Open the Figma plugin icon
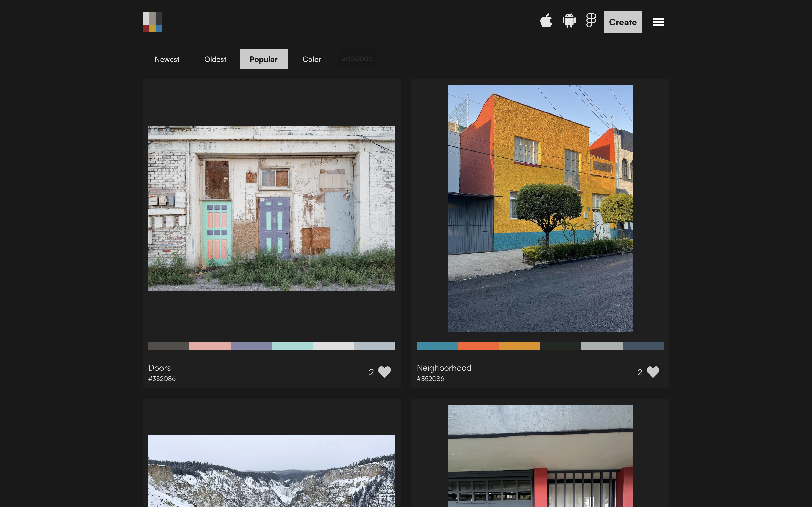This screenshot has height=507, width=812. 591,21
